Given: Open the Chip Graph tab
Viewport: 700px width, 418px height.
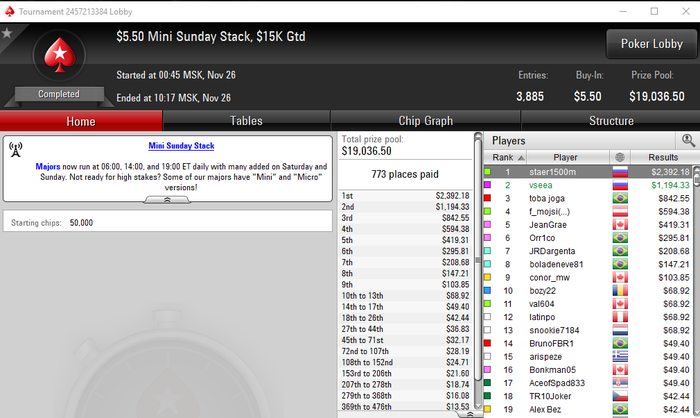Looking at the screenshot, I should pos(425,121).
